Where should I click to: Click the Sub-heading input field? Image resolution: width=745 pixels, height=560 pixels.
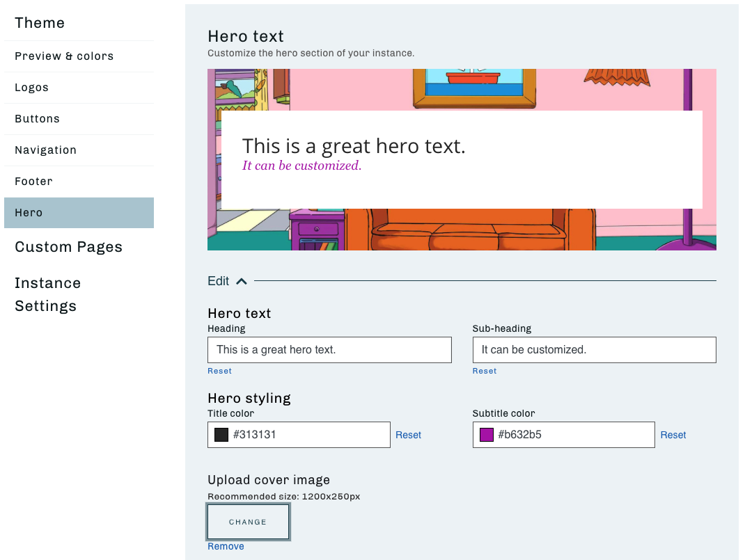coord(594,350)
